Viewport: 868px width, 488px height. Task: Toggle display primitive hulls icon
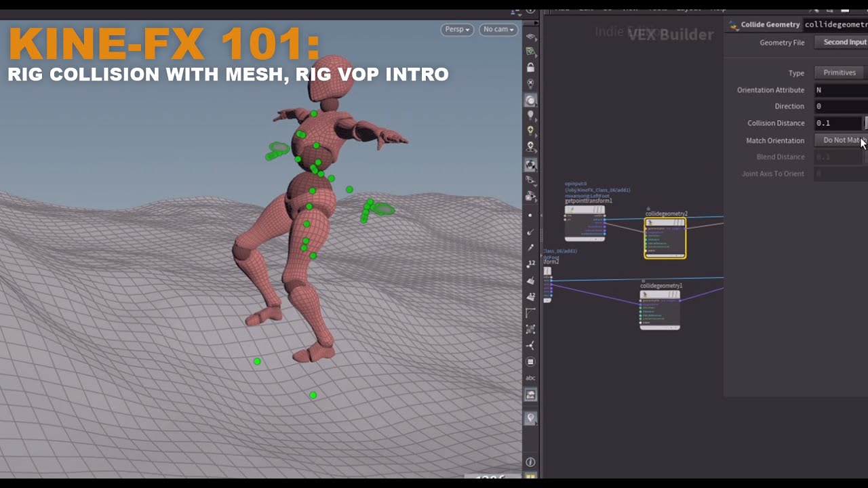click(x=531, y=312)
